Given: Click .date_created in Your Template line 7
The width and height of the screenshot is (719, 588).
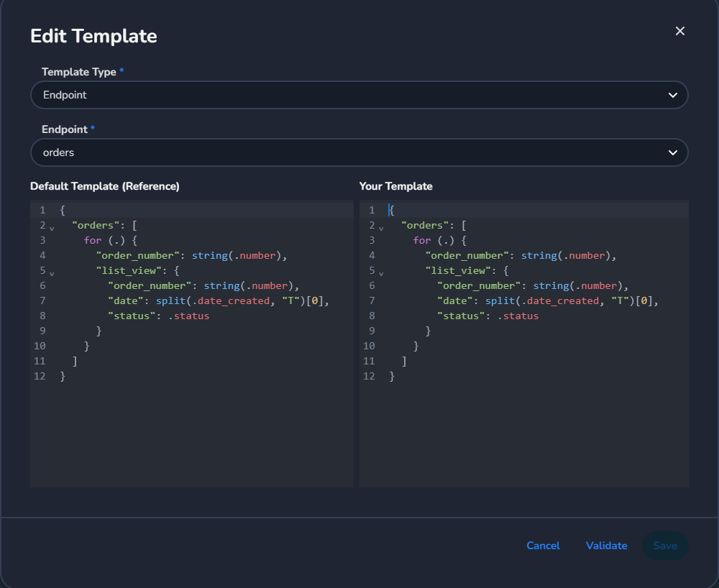Looking at the screenshot, I should tap(560, 301).
